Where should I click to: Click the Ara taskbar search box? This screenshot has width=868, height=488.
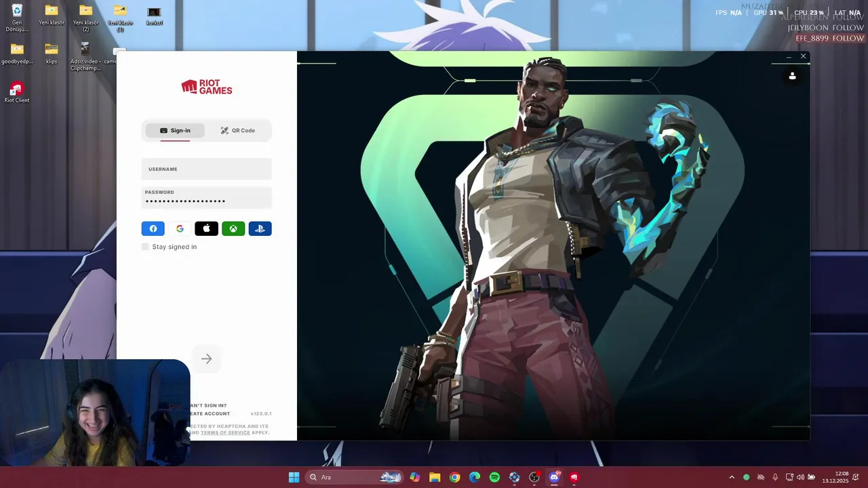click(354, 477)
